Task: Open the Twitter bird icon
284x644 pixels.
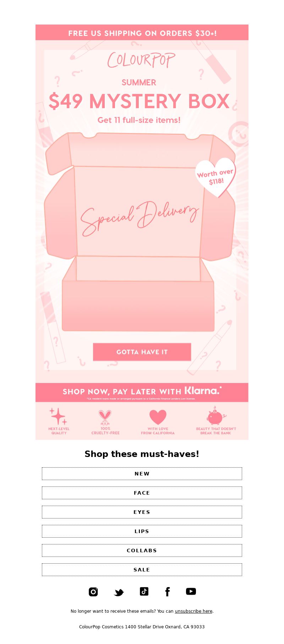Action: [119, 592]
